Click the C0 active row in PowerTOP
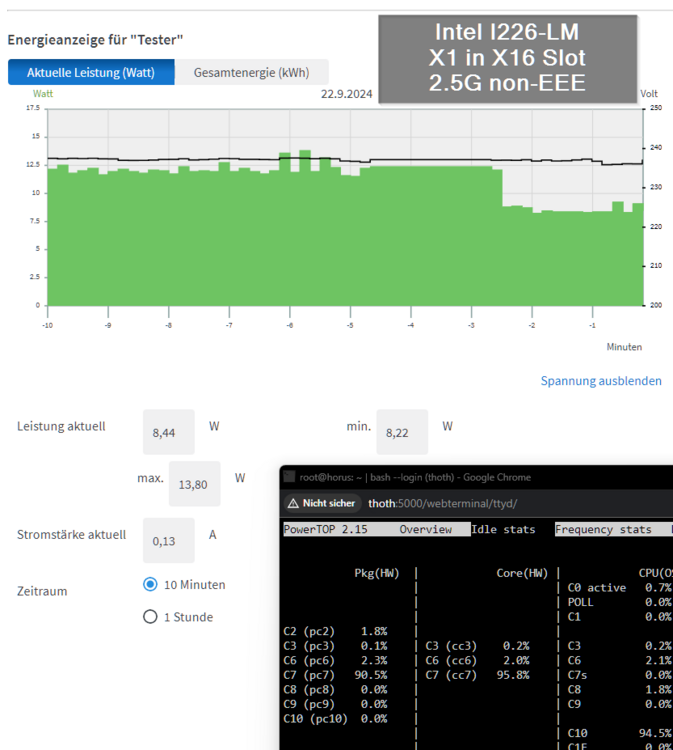This screenshot has height=750, width=673. point(619,587)
